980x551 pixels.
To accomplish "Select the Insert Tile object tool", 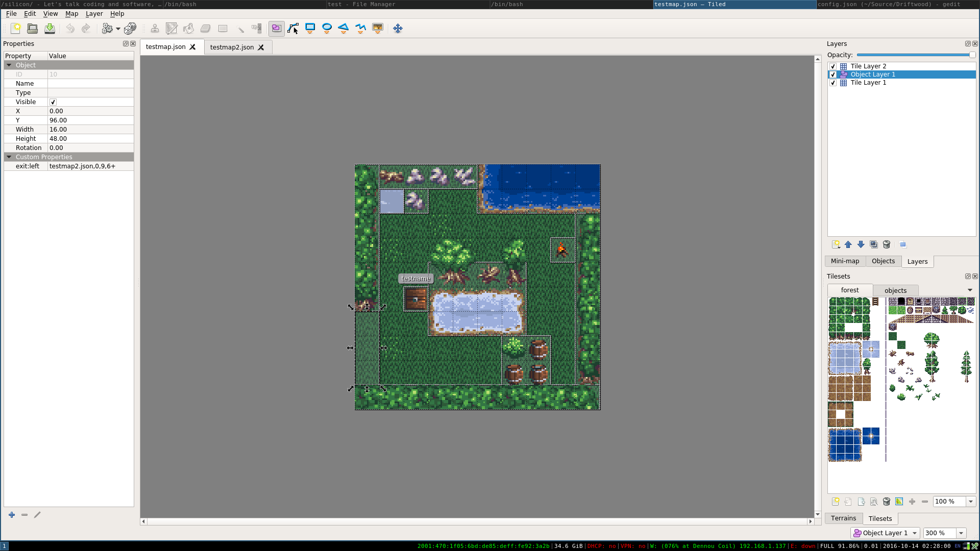I will (x=378, y=28).
